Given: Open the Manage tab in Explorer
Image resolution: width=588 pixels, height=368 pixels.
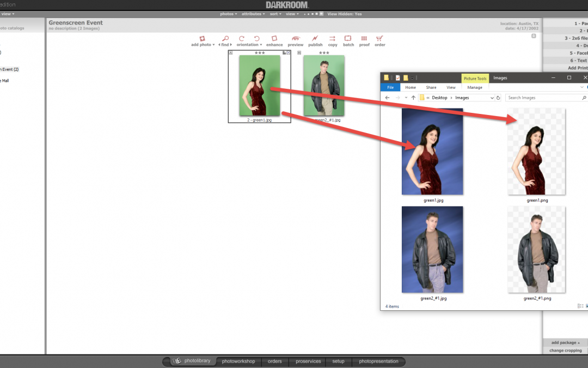Looking at the screenshot, I should [475, 87].
